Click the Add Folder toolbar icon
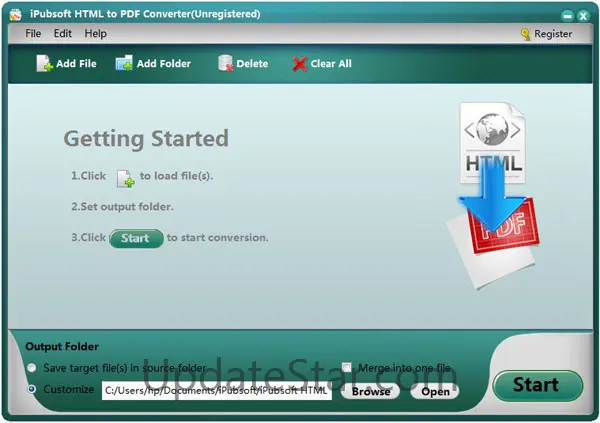The width and height of the screenshot is (600, 423). 124,64
